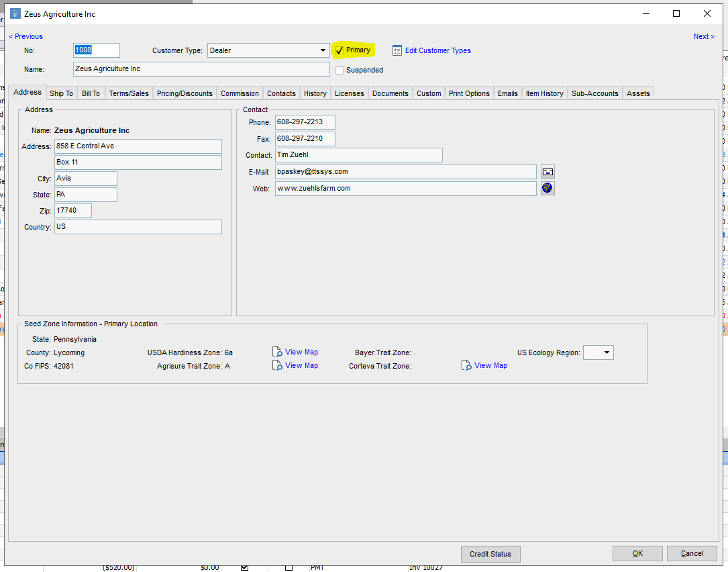This screenshot has height=572, width=728.
Task: Click the Corteva Trait Zone map document icon
Action: click(466, 366)
